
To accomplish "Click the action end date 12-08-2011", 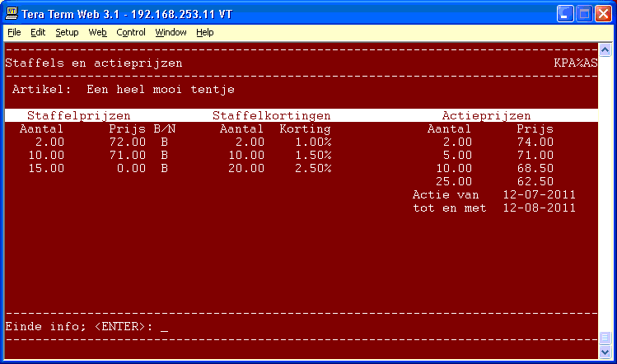I will pyautogui.click(x=538, y=208).
